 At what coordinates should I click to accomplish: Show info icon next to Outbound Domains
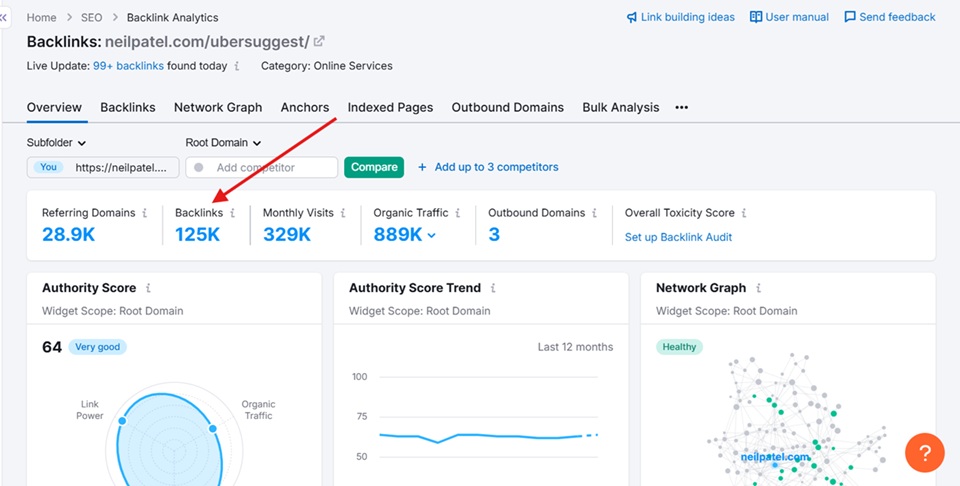point(594,213)
